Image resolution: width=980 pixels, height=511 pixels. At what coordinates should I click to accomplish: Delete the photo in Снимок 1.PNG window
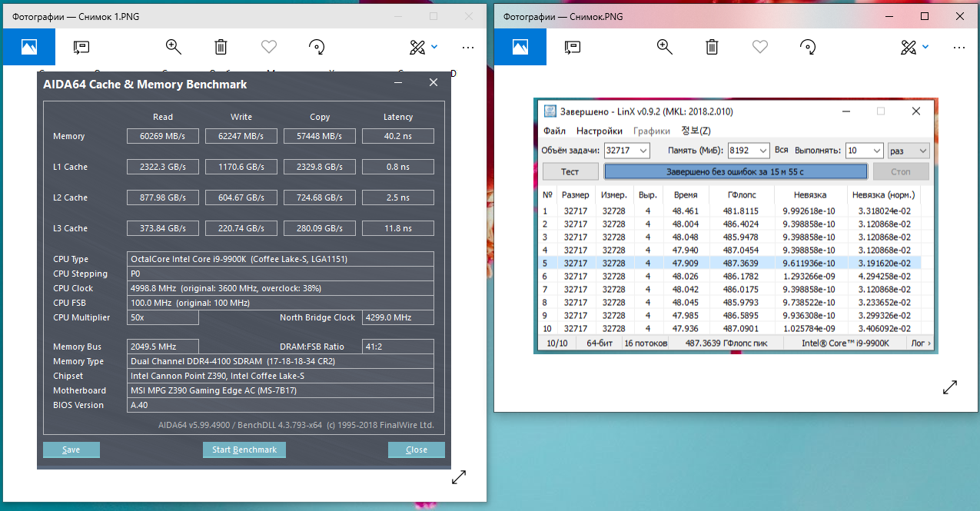pos(221,47)
